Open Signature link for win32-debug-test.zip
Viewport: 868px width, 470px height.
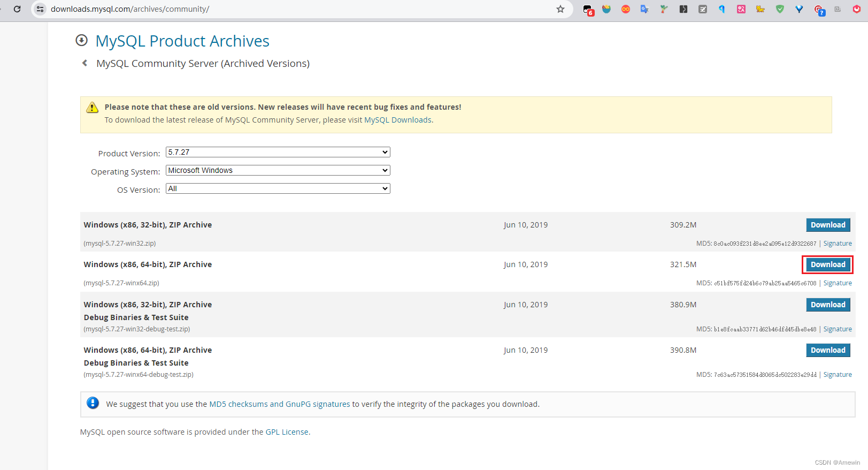[838, 329]
